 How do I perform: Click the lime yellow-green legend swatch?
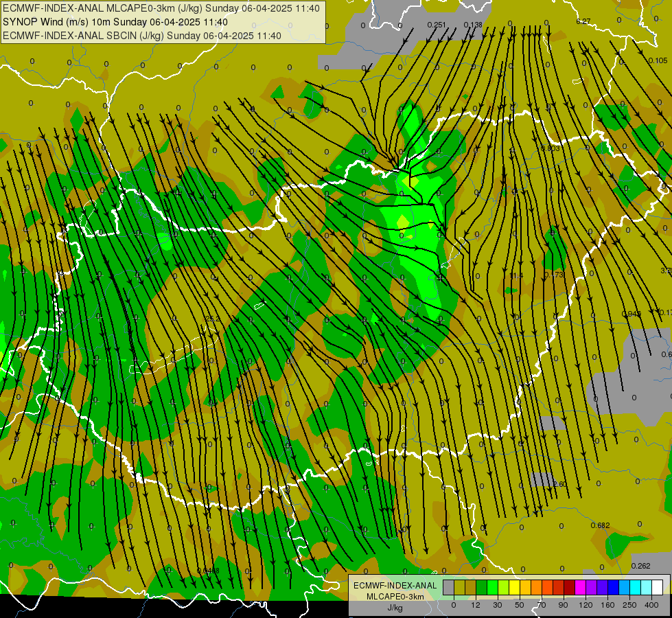coord(504,588)
